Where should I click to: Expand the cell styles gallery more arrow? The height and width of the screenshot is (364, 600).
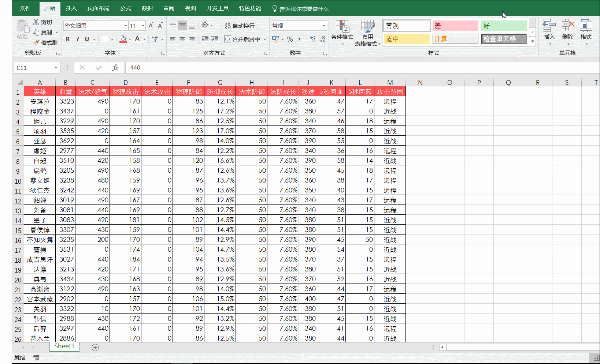tap(533, 42)
